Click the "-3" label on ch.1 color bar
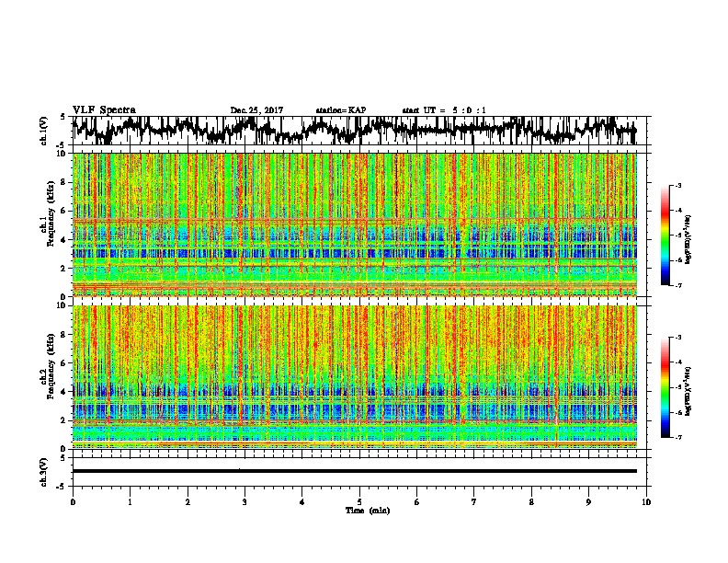The width and height of the screenshot is (728, 563). coord(678,186)
